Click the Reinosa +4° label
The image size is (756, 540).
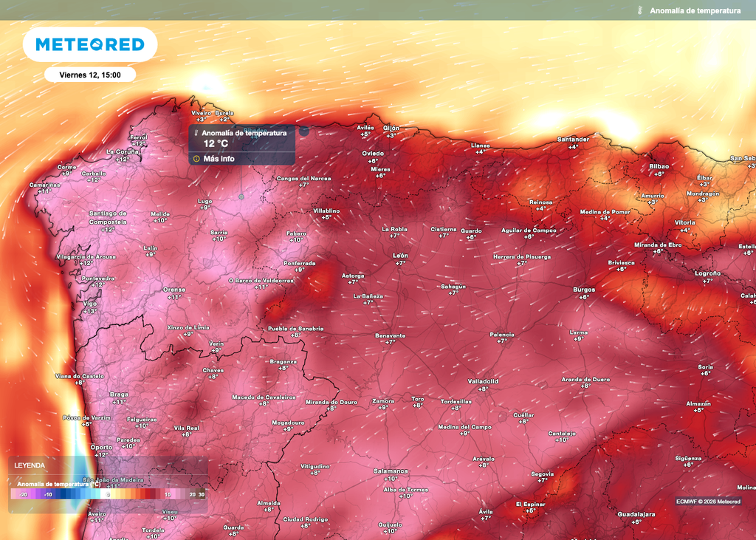541,205
